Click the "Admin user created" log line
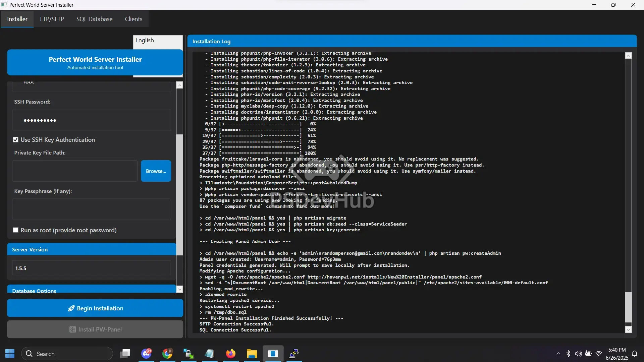644x362 pixels. [x=270, y=259]
